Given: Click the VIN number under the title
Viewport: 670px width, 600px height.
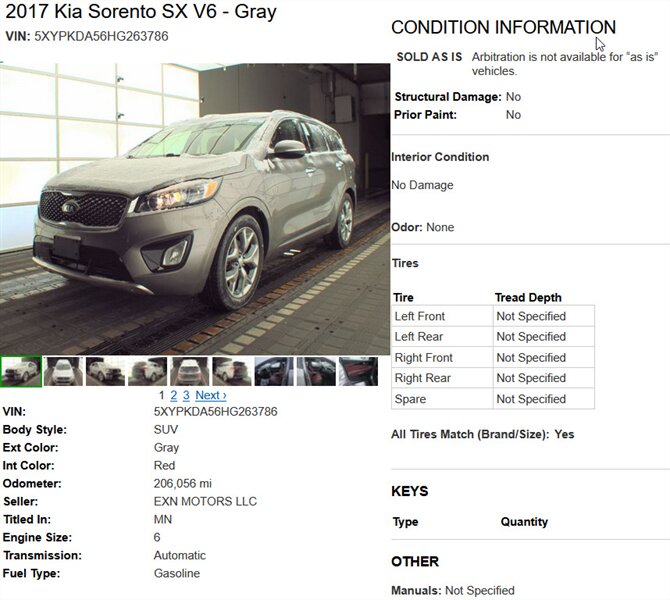Looking at the screenshot, I should (x=101, y=36).
